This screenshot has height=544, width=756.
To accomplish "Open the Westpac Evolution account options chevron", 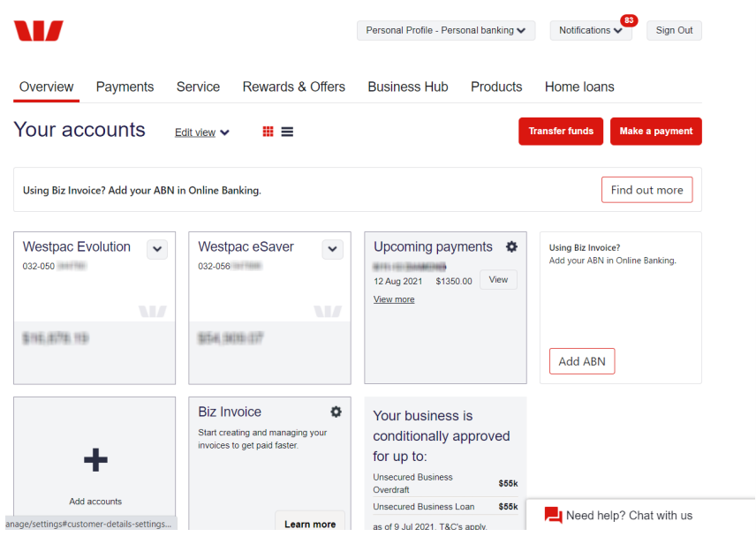I will [x=156, y=249].
